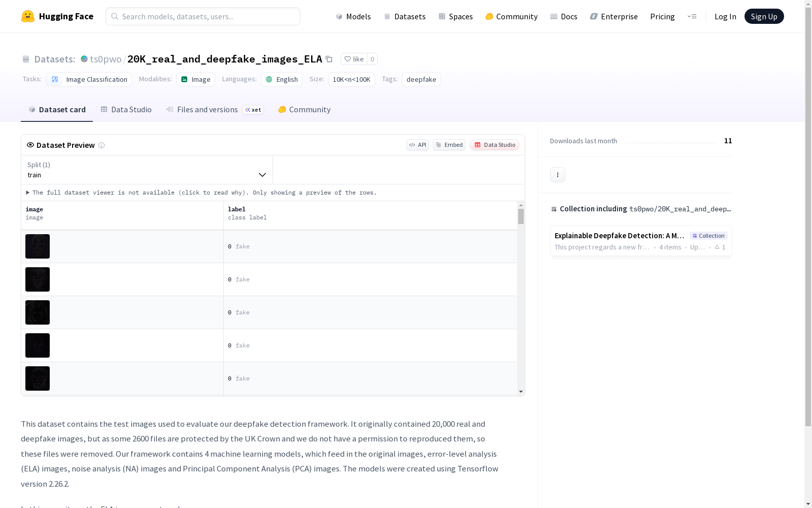Open Files and versions tab
The height and width of the screenshot is (508, 812).
(x=215, y=110)
